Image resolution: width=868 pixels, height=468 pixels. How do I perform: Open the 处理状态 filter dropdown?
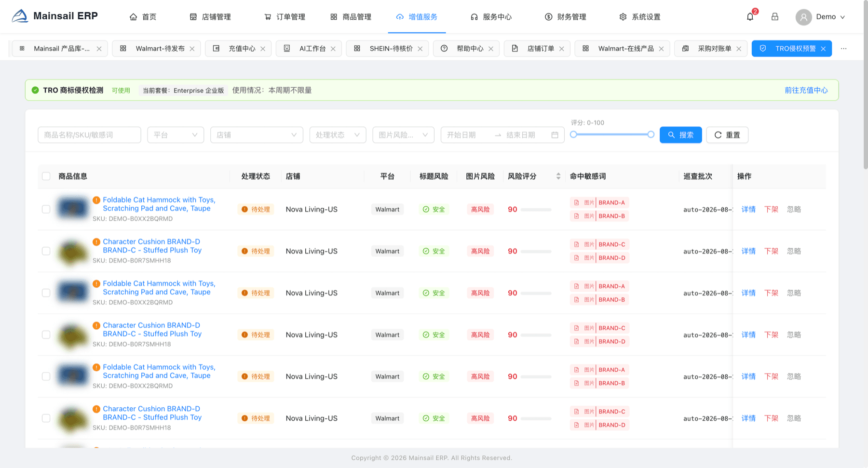[x=338, y=135]
